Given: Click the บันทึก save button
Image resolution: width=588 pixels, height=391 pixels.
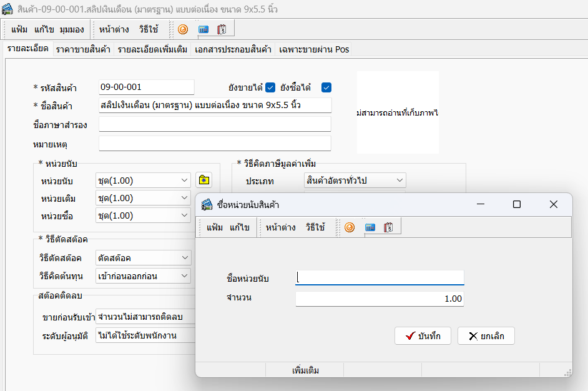Looking at the screenshot, I should [x=423, y=336].
